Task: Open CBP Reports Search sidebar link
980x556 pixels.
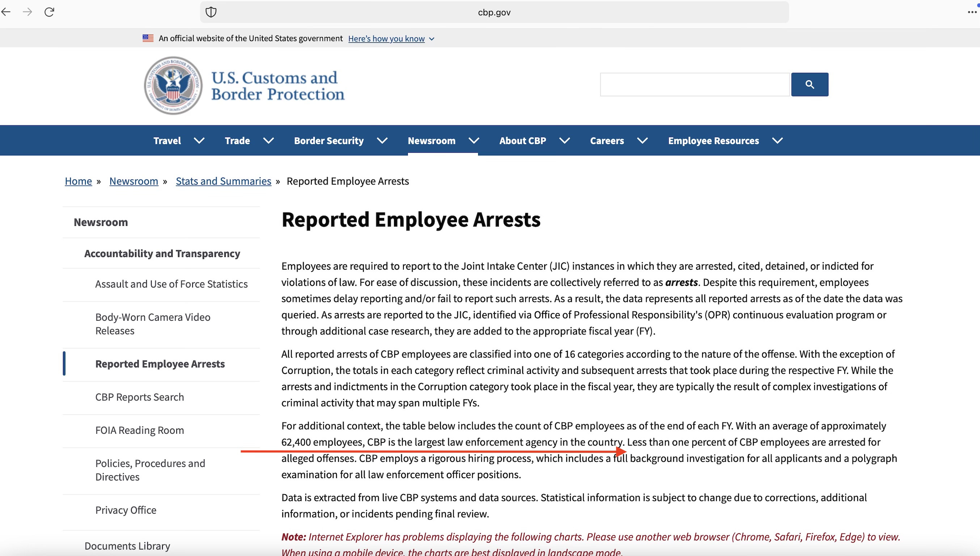Action: point(140,397)
